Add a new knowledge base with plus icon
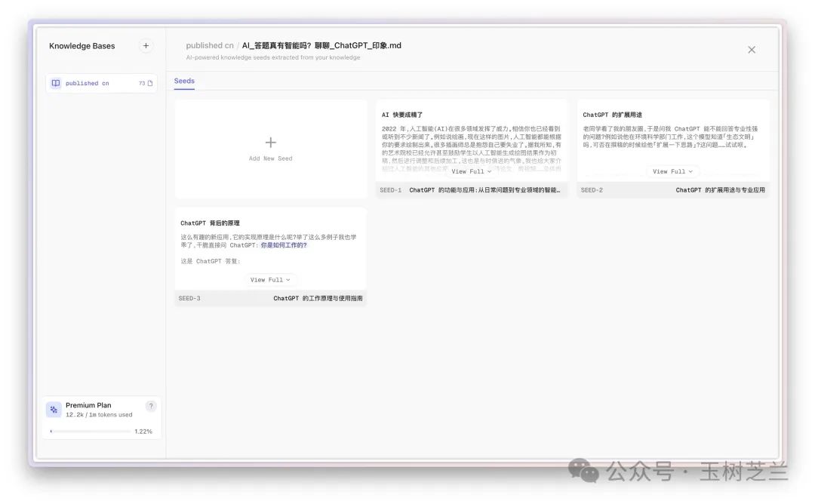This screenshot has width=815, height=504. coord(146,46)
